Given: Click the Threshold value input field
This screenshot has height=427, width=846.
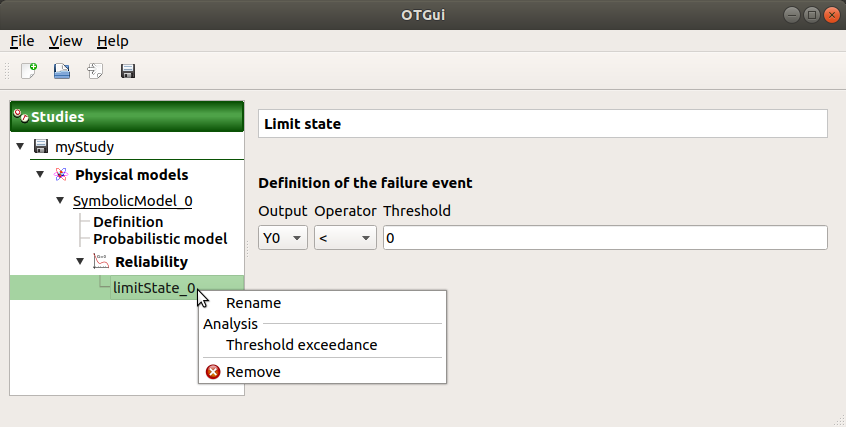Looking at the screenshot, I should [x=604, y=238].
